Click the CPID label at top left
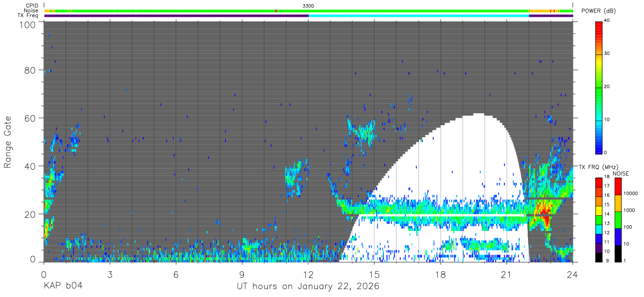The image size is (644, 297). point(31,6)
